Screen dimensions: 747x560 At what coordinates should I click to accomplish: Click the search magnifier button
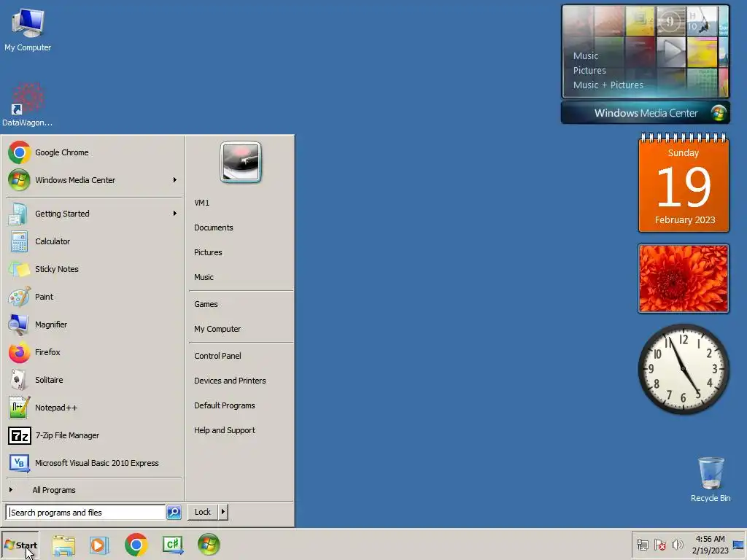tap(174, 513)
